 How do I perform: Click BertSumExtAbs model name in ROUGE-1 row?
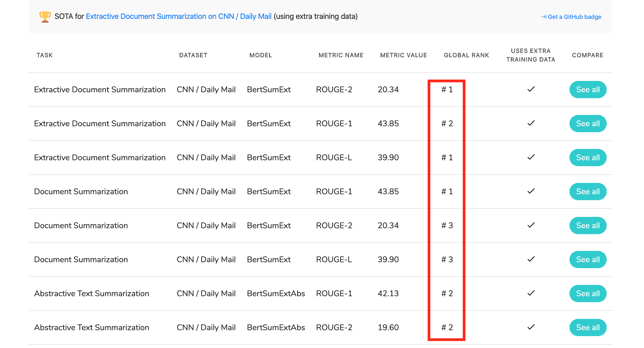pyautogui.click(x=276, y=293)
